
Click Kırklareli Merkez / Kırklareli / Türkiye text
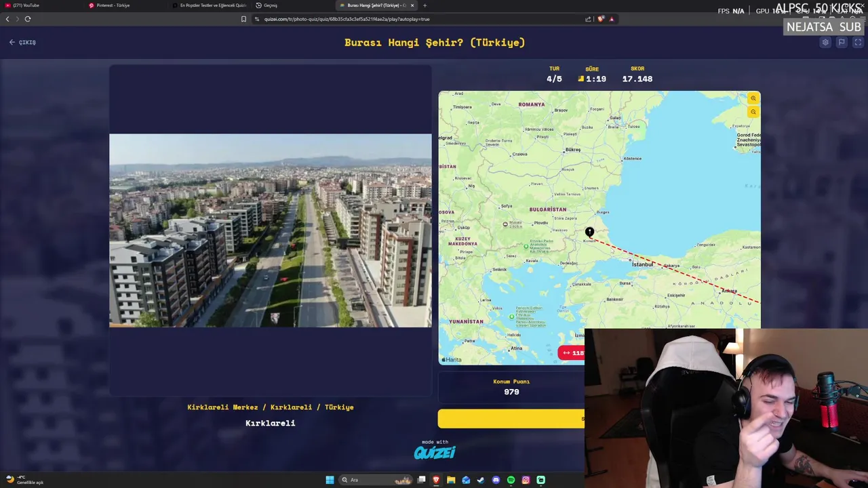click(x=271, y=407)
